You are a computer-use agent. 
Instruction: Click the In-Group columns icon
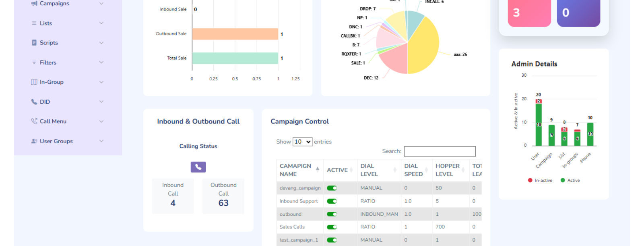[x=34, y=82]
